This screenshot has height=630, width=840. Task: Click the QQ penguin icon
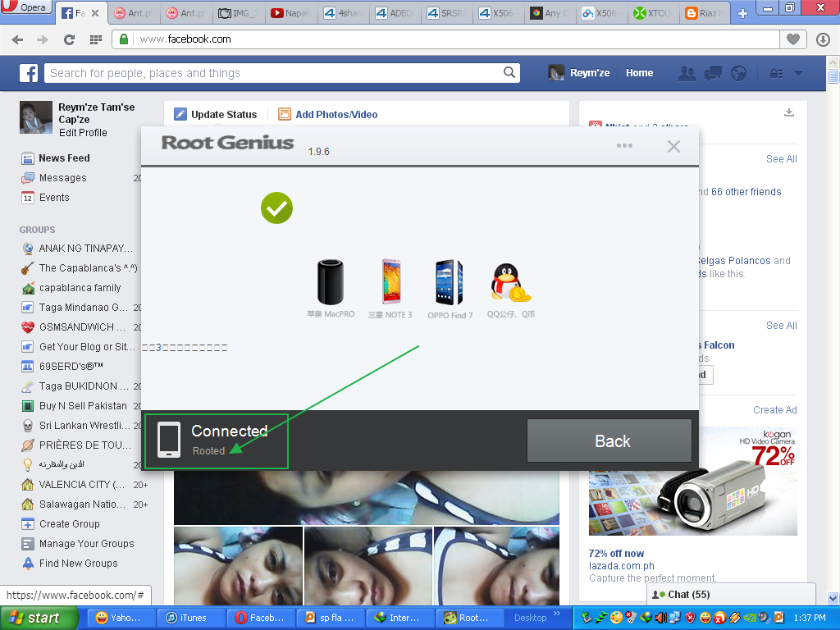(509, 284)
